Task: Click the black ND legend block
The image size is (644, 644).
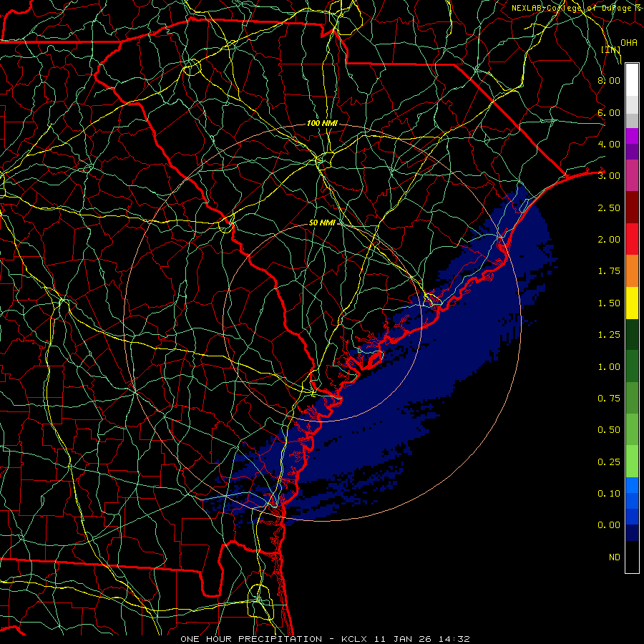Action: pos(632,557)
